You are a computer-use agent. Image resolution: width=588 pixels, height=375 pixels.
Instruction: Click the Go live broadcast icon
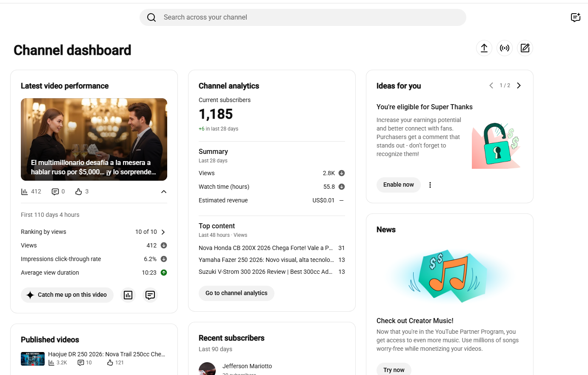[505, 48]
